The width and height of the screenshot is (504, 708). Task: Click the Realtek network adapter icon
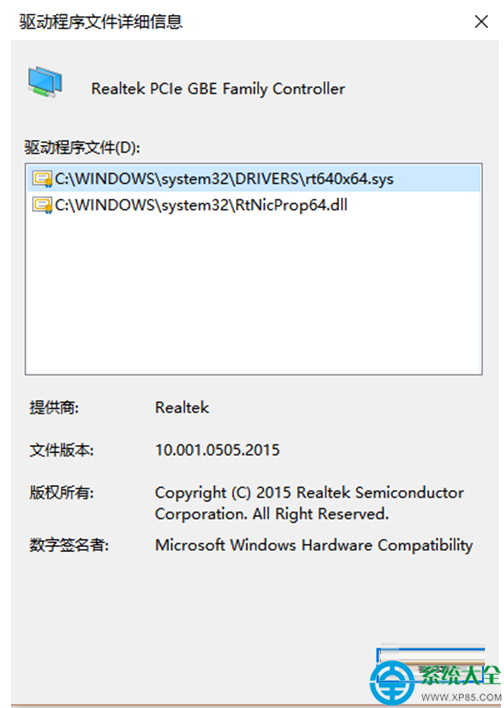tap(45, 82)
